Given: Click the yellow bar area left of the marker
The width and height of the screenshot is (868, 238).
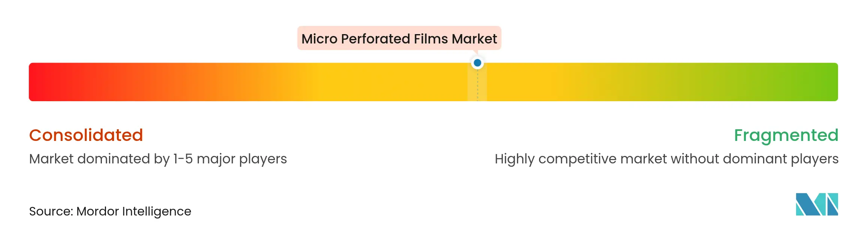Looking at the screenshot, I should click(393, 82).
